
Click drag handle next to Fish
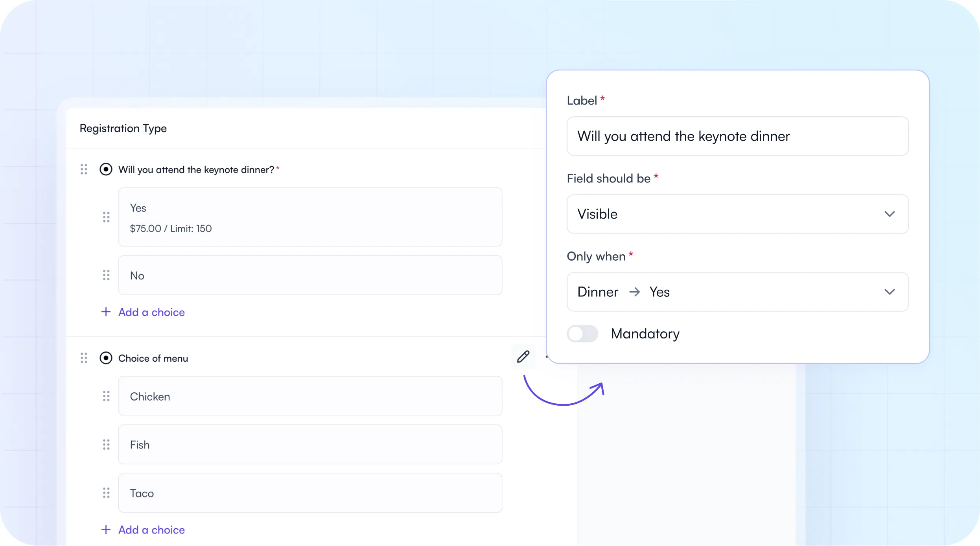pos(106,445)
